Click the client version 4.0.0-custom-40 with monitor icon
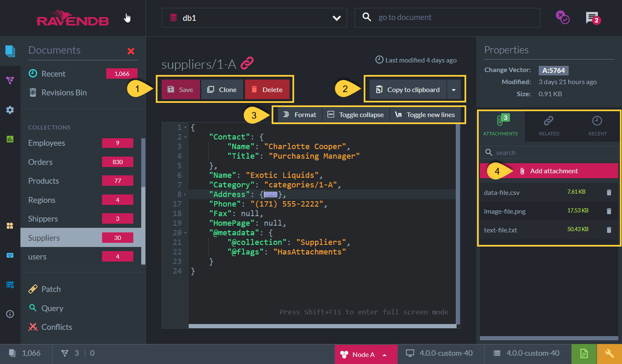622x364 pixels. 440,353
